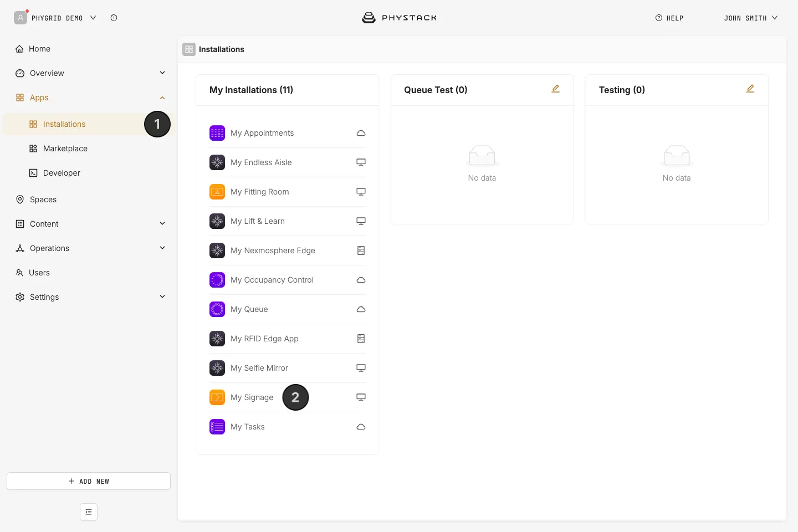Viewport: 798px width, 532px height.
Task: Click the My Occupancy Control app icon
Action: tap(217, 280)
